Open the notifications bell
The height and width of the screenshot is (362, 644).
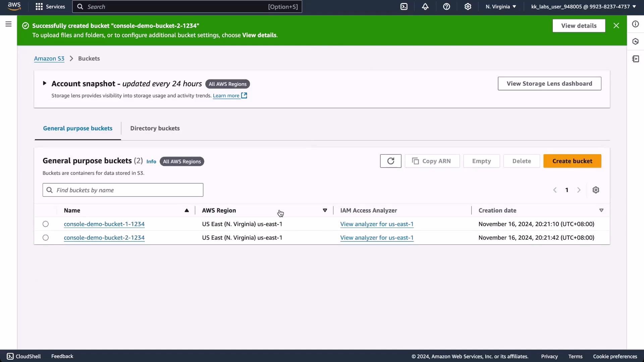(425, 7)
